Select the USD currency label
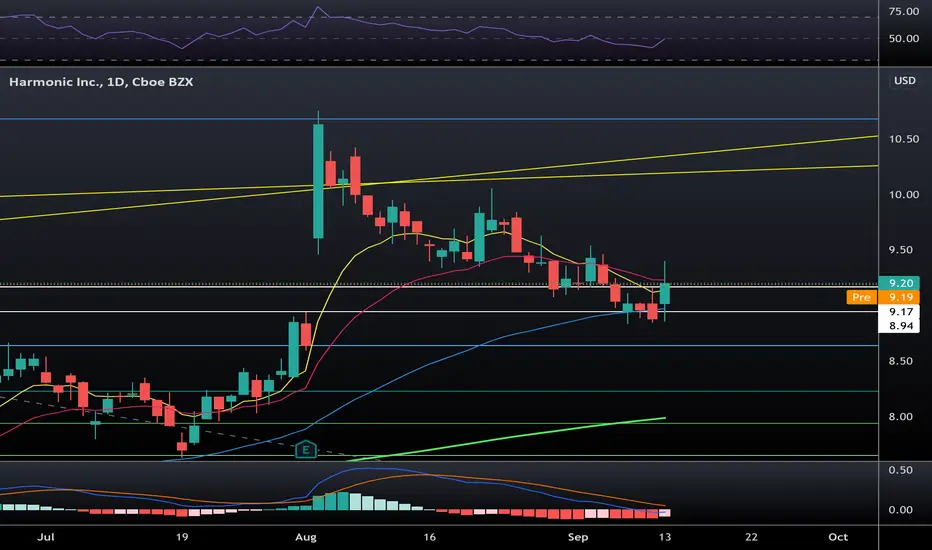Image resolution: width=932 pixels, height=550 pixels. click(905, 80)
